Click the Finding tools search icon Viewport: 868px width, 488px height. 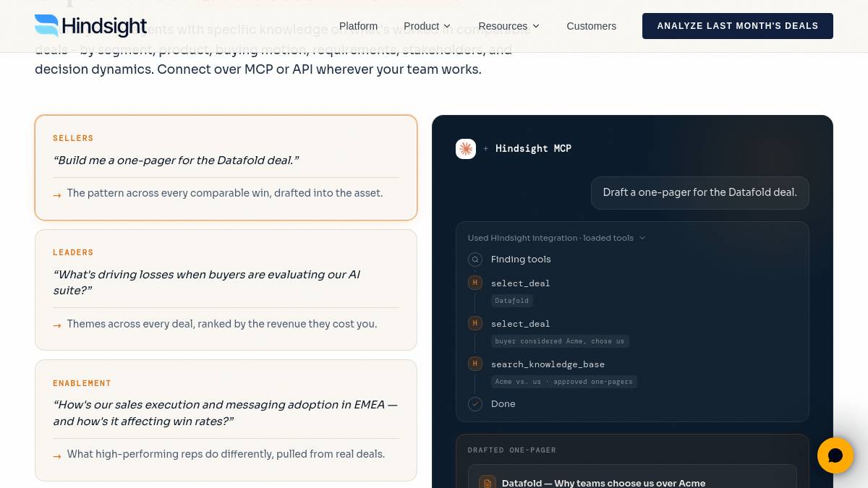click(x=475, y=260)
